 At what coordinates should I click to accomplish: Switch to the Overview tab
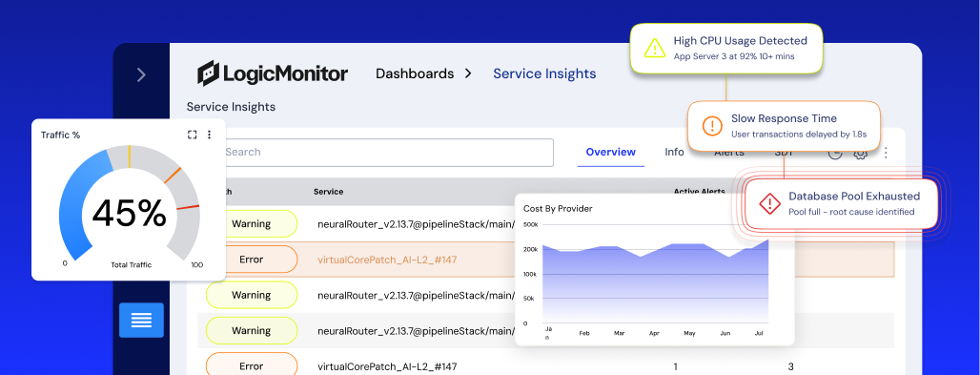611,152
